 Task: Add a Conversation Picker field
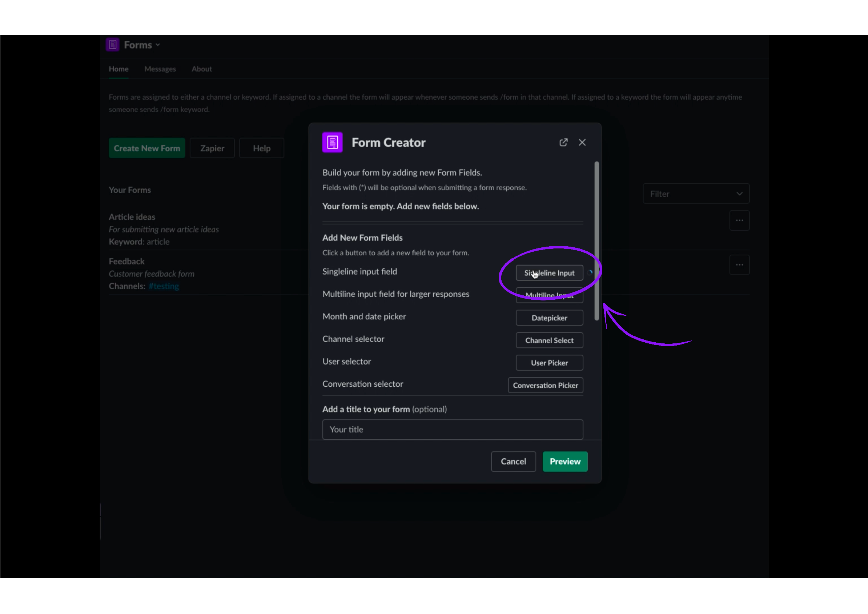[546, 385]
